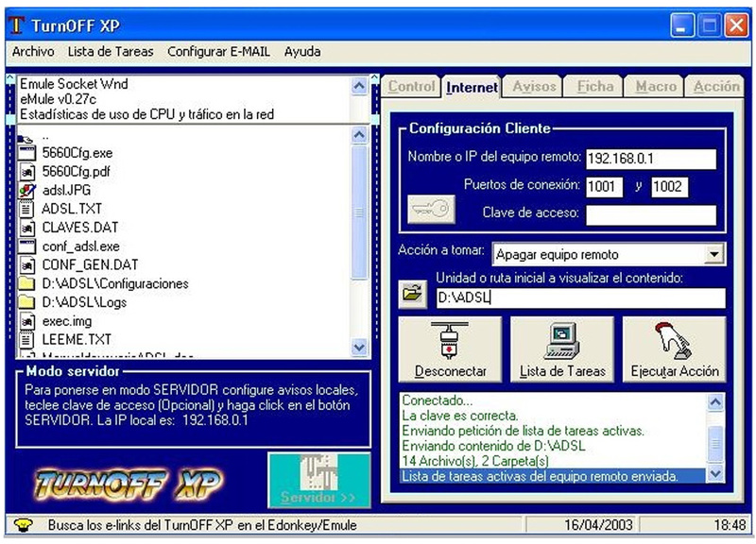The image size is (756, 544).
Task: Open the Lista de Tareas menu in menu bar
Action: click(111, 52)
